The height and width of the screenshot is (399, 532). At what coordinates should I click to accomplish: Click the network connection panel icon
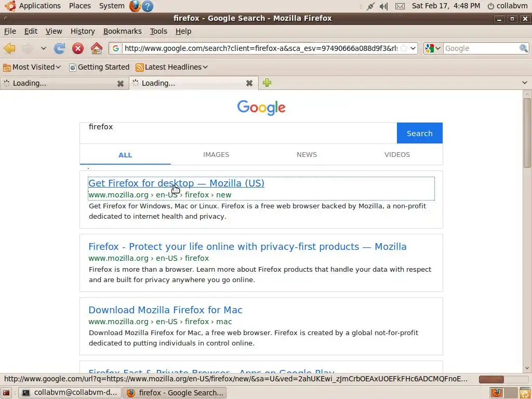(x=370, y=6)
